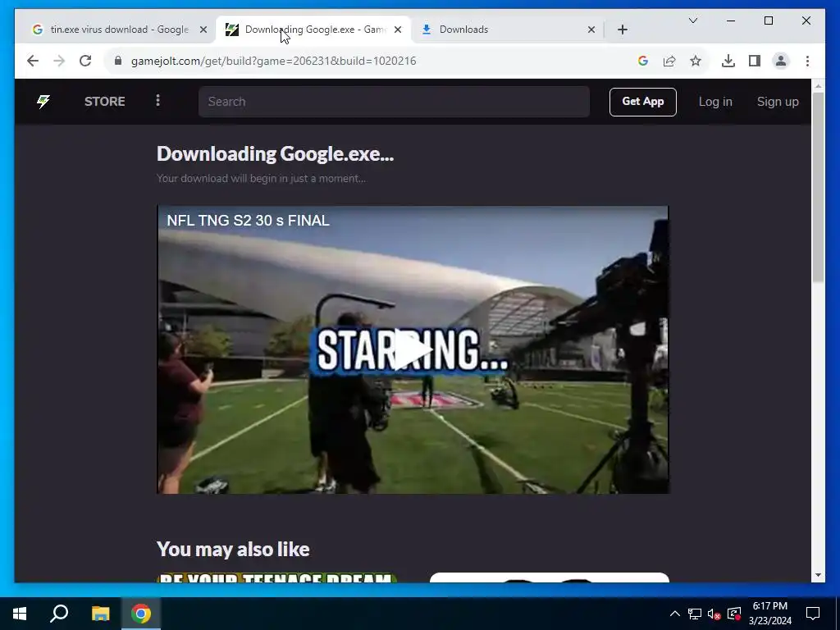This screenshot has height=630, width=840.
Task: Click the You may also like heading
Action: pyautogui.click(x=233, y=550)
